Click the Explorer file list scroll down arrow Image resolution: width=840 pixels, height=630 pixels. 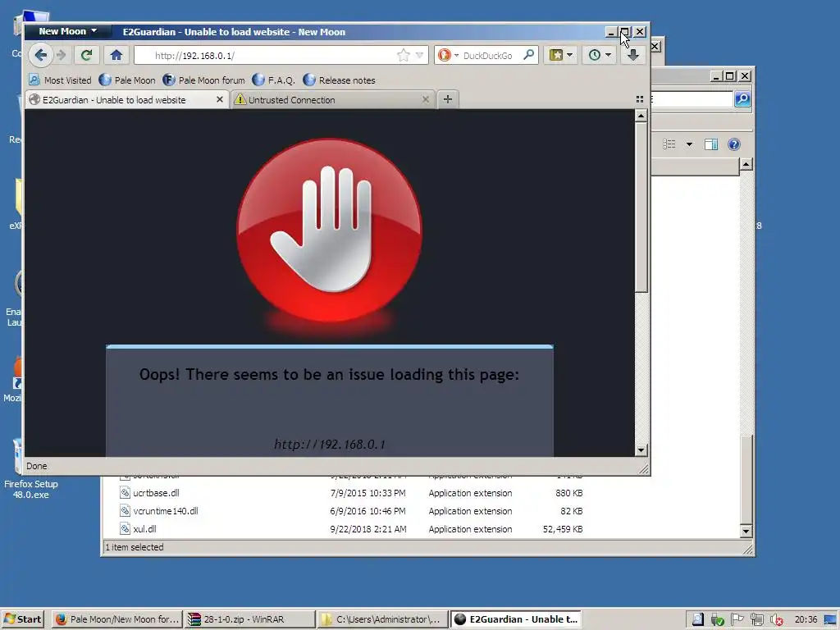[x=746, y=532]
